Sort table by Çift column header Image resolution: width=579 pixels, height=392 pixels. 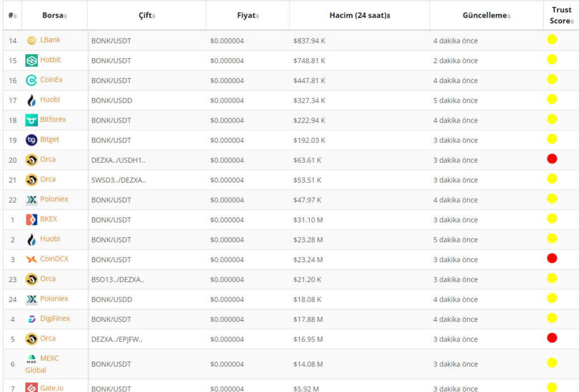(x=146, y=15)
